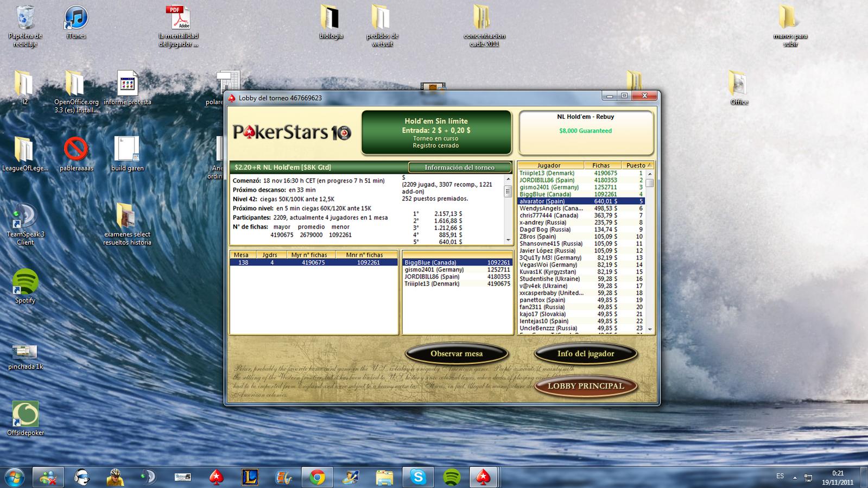Open the taskbar clock showing 0:21

(838, 477)
